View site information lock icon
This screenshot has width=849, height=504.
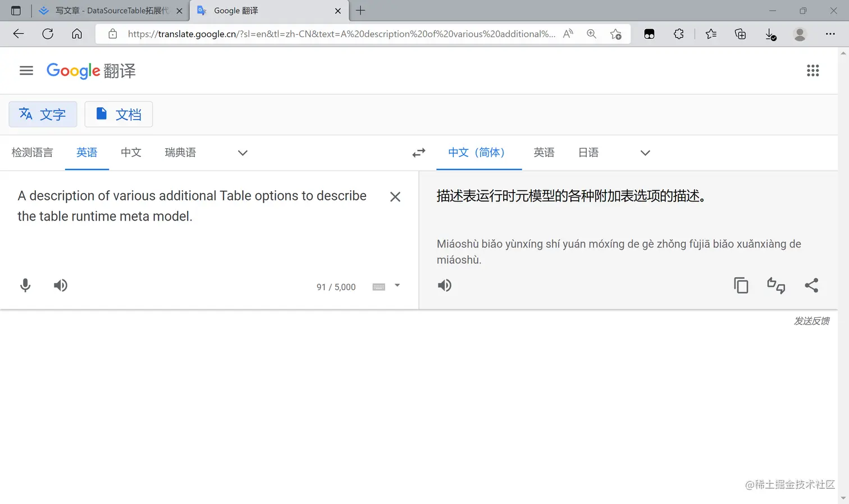coord(113,34)
